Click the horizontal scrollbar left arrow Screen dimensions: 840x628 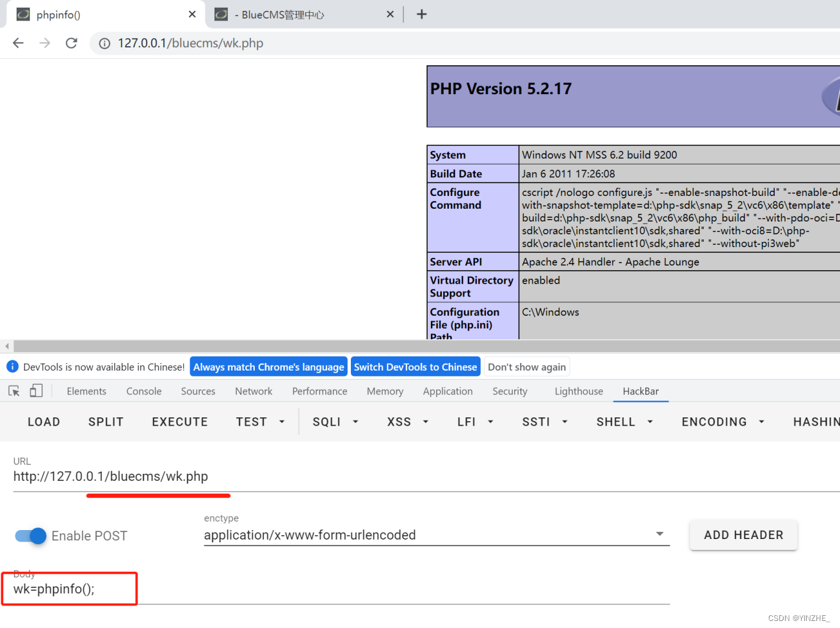click(x=7, y=346)
